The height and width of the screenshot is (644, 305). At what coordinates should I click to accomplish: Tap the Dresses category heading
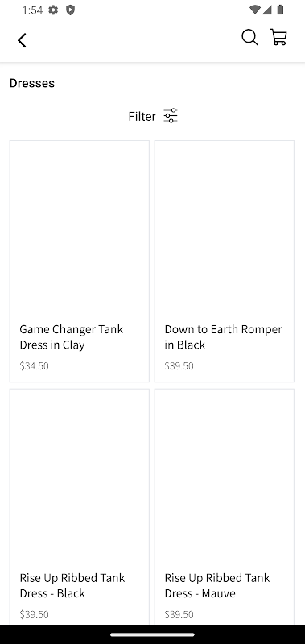point(32,83)
